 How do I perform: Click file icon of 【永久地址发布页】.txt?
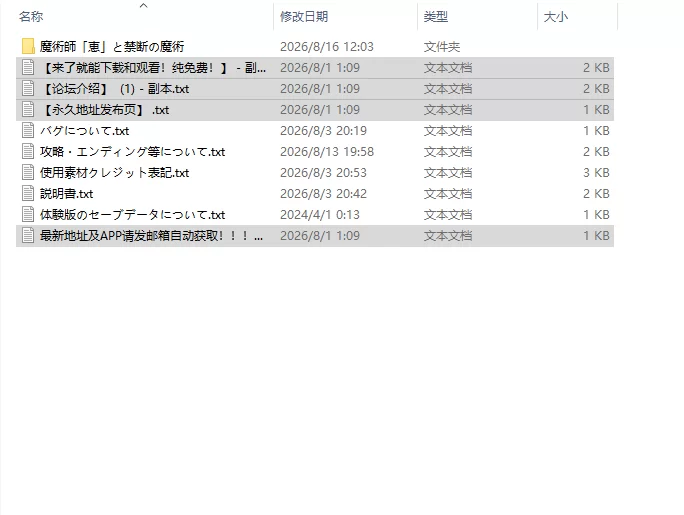28,109
